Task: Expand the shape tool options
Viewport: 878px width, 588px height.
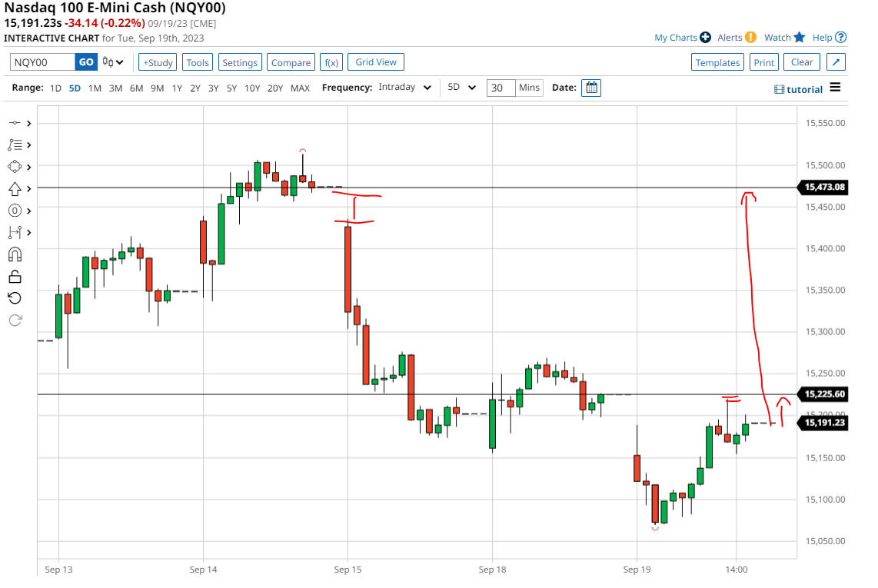Action: click(x=29, y=167)
